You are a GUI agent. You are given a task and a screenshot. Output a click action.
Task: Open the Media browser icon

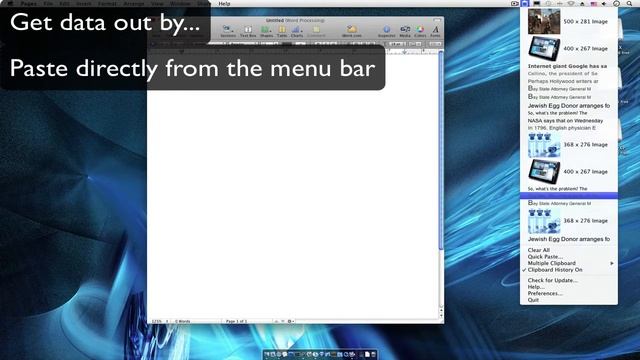pyautogui.click(x=405, y=31)
